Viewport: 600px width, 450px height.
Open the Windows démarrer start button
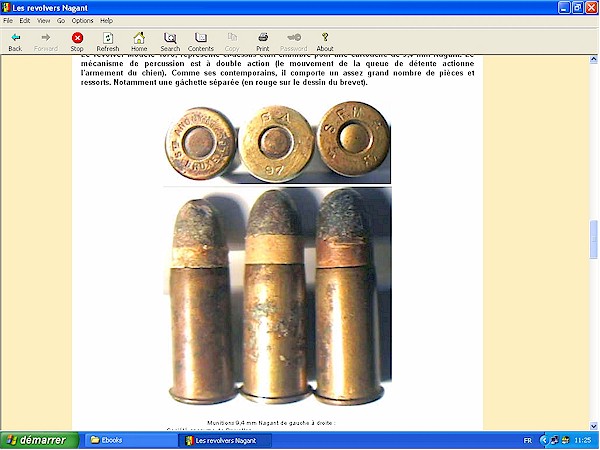pos(39,440)
